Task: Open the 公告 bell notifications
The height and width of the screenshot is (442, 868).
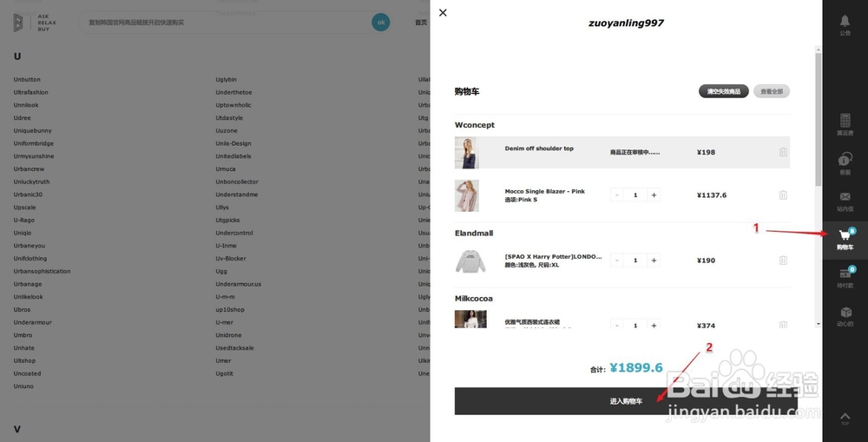Action: pos(845,23)
